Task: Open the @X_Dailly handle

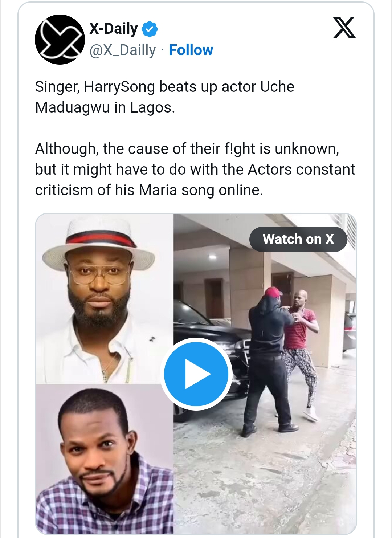Action: 123,50
